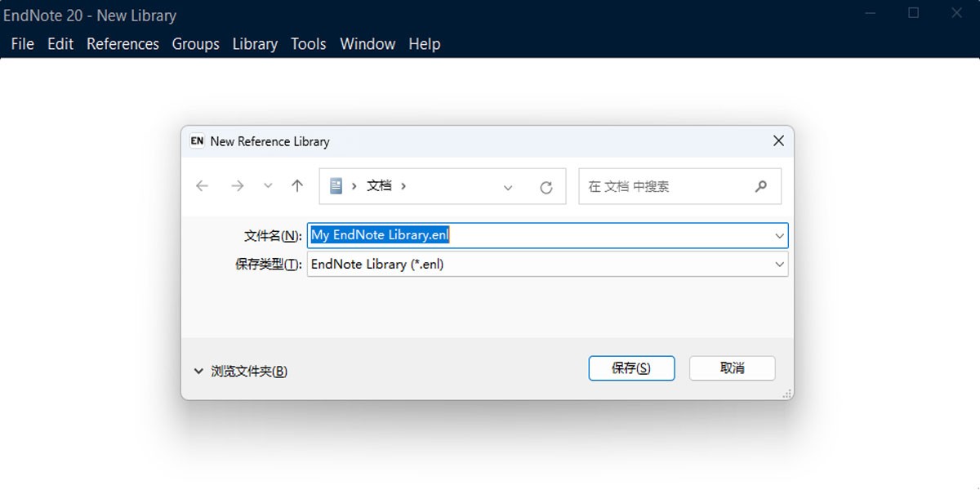The image size is (980, 490).
Task: Click the forward navigation arrow
Action: pos(238,186)
